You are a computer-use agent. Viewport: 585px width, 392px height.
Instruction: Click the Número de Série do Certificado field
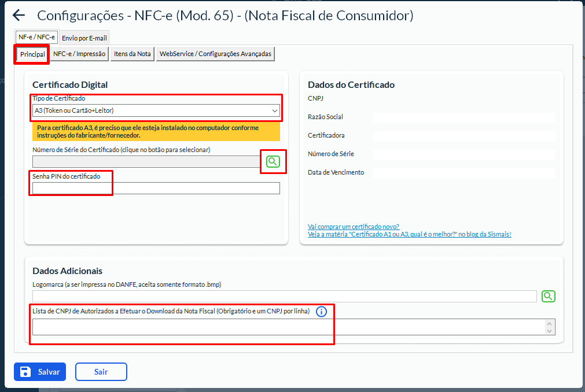(x=146, y=162)
